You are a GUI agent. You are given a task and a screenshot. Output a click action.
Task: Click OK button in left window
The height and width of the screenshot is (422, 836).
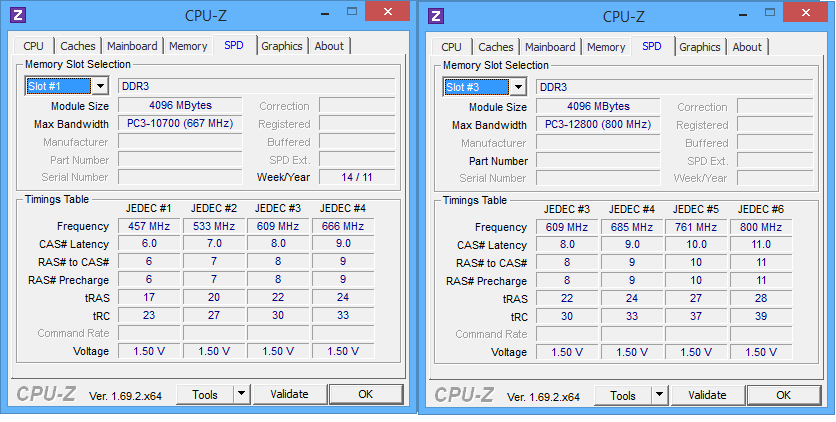[x=366, y=394]
